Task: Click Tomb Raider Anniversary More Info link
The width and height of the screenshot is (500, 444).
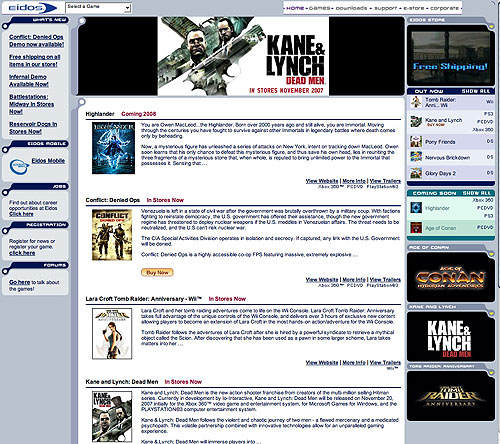Action: click(x=354, y=363)
